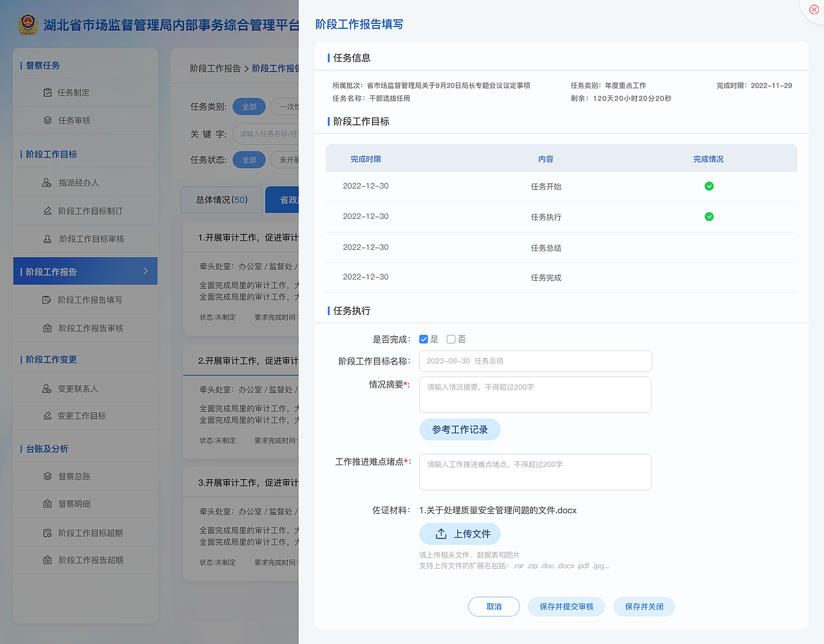
Task: Click the 保存并提交审核 button
Action: point(566,606)
